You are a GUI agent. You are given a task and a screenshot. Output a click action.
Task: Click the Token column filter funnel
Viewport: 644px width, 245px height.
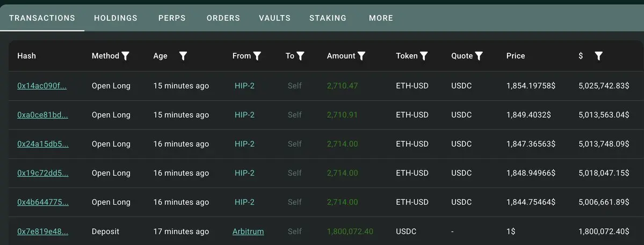[424, 56]
